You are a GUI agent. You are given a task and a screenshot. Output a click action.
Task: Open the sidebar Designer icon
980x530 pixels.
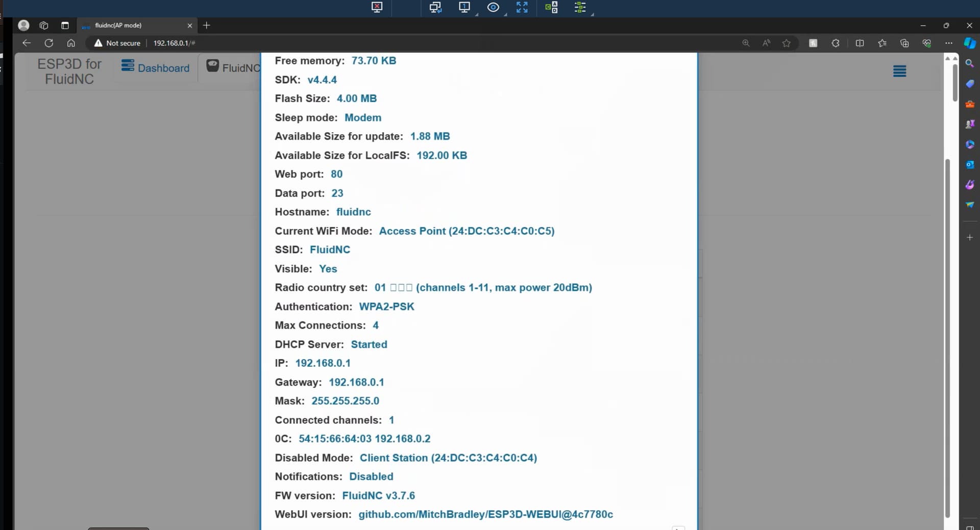[x=970, y=184]
